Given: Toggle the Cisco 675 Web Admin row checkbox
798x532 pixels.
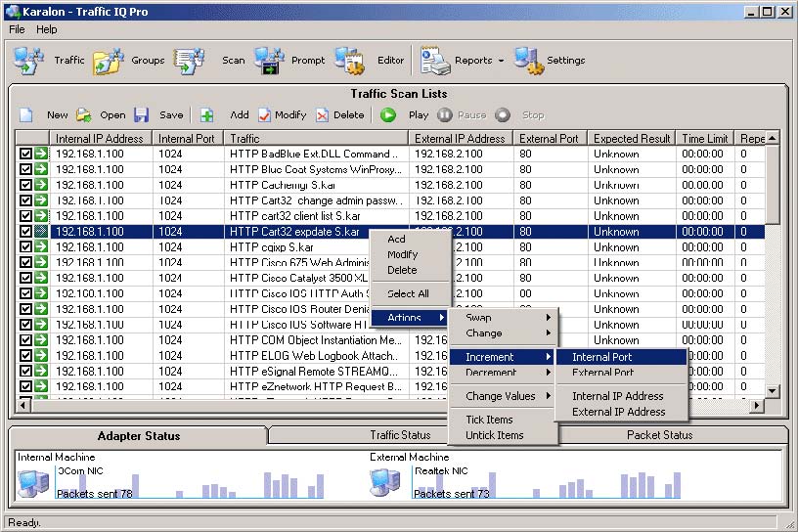Looking at the screenshot, I should click(x=25, y=262).
